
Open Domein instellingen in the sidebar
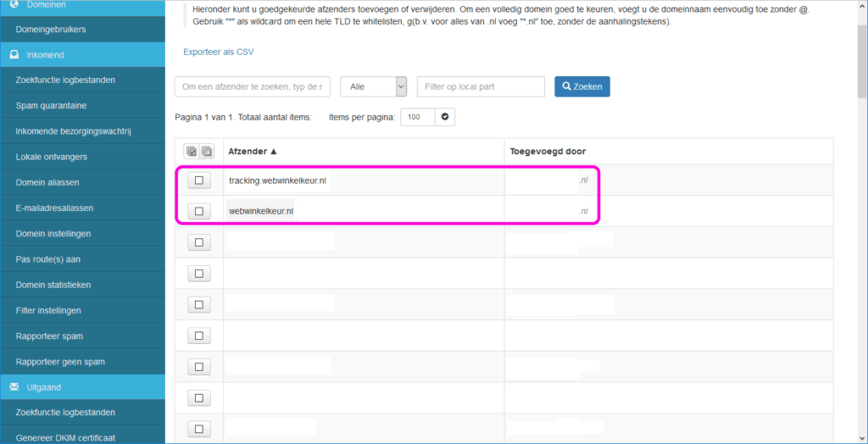pyautogui.click(x=53, y=233)
